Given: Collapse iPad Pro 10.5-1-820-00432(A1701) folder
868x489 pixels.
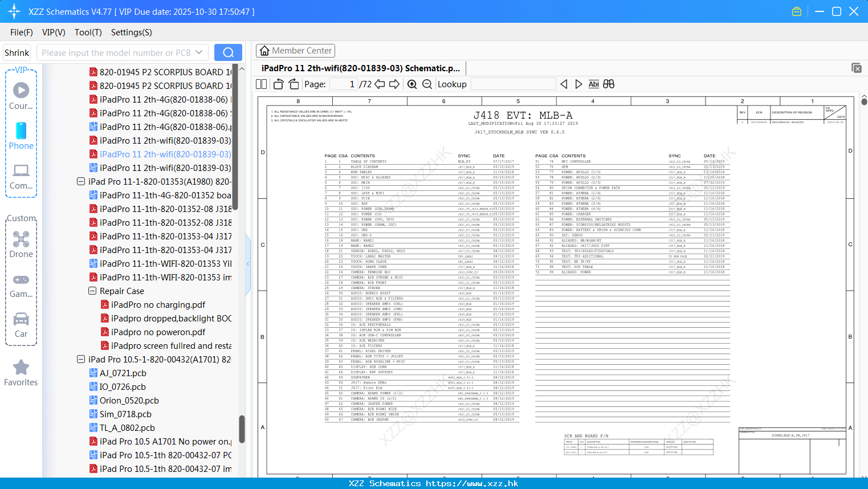Looking at the screenshot, I should point(81,359).
